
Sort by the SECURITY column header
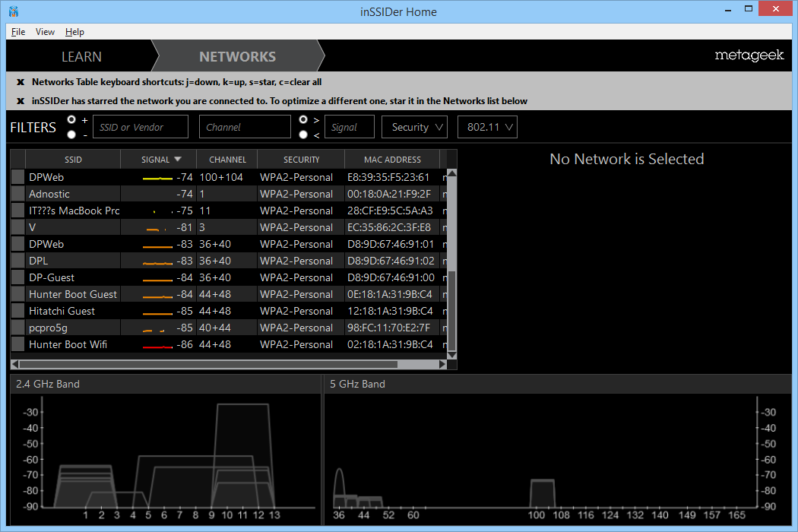(x=301, y=160)
